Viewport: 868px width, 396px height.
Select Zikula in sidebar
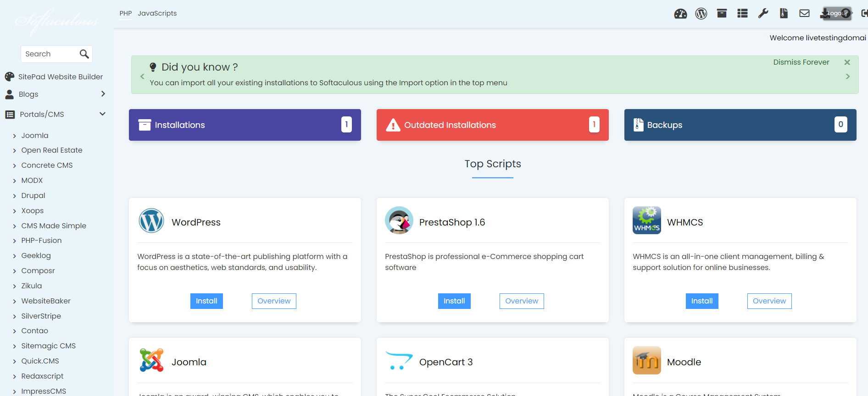pyautogui.click(x=31, y=286)
